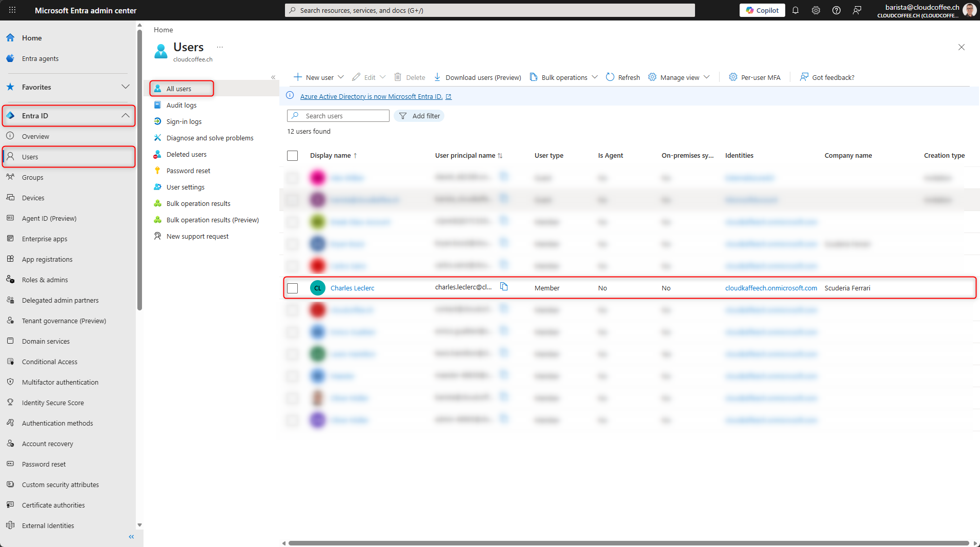980x547 pixels.
Task: Open Per-user MFA settings
Action: tap(754, 77)
